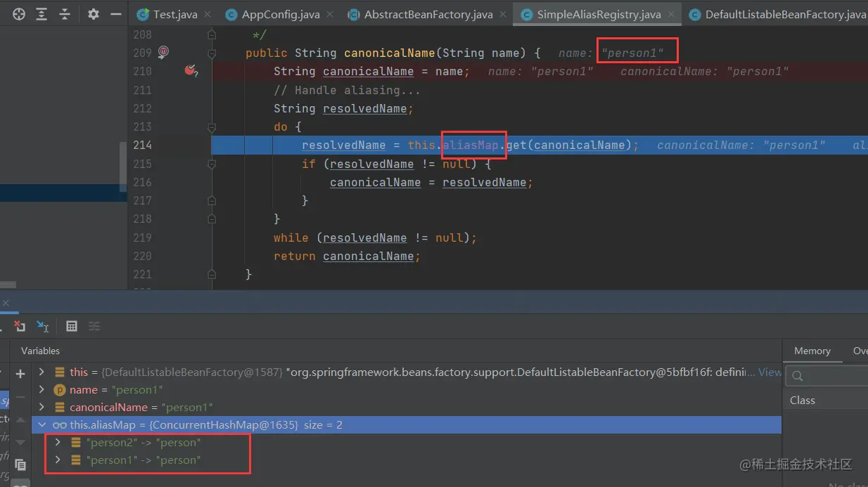Expand the 'name' variable node
Image resolution: width=868 pixels, height=487 pixels.
click(x=42, y=389)
